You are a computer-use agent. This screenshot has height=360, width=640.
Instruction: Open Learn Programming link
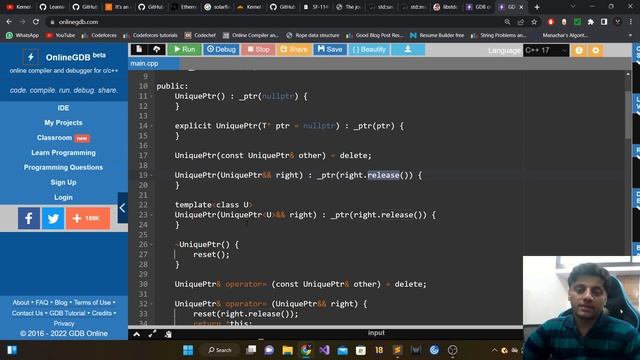[x=63, y=153]
